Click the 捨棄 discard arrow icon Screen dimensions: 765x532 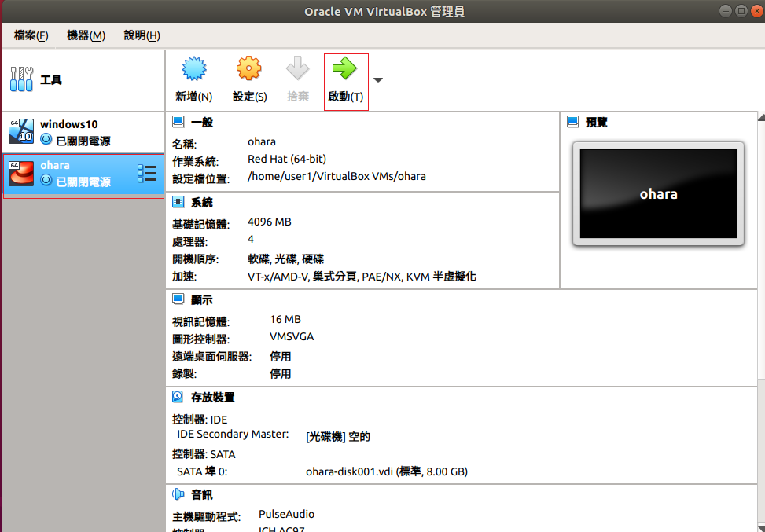pyautogui.click(x=298, y=68)
